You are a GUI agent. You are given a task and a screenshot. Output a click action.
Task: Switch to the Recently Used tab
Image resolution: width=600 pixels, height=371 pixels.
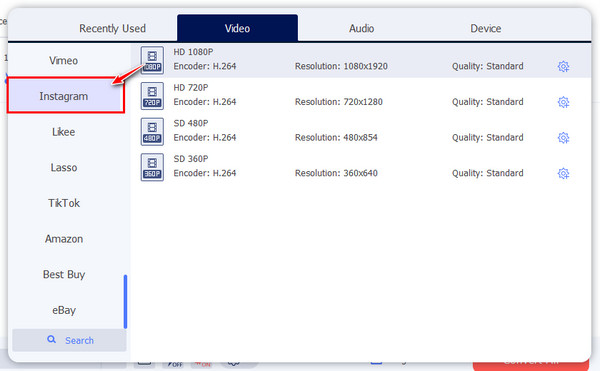click(112, 28)
